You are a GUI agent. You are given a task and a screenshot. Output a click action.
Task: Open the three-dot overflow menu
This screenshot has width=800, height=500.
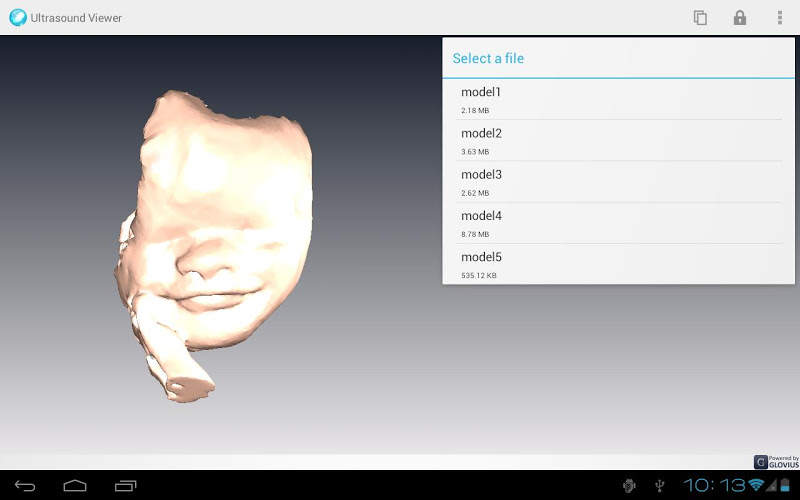coord(780,18)
